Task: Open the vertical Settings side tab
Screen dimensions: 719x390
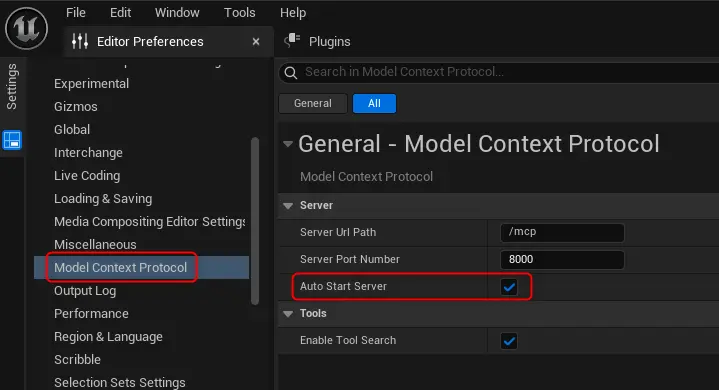Action: coord(11,86)
